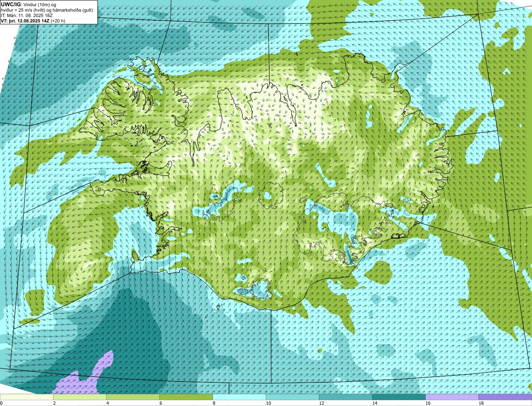The height and width of the screenshot is (406, 532).
Task: Click the '8' label on the colour scale
Action: (214, 403)
